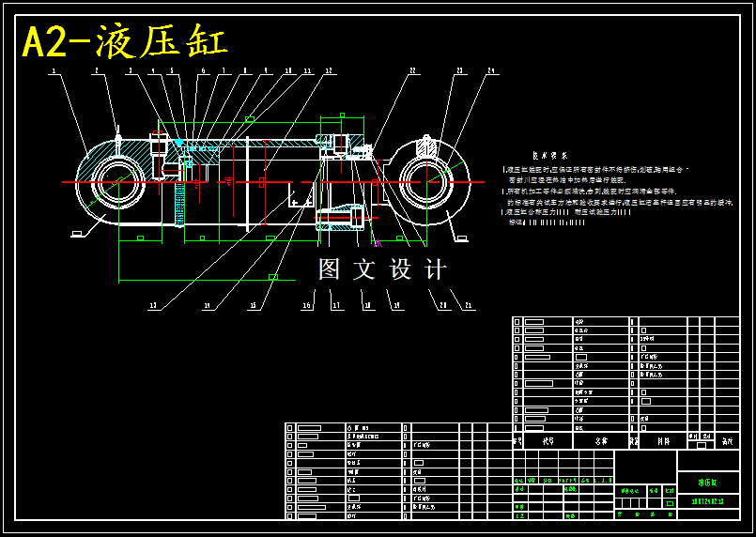The height and width of the screenshot is (537, 756).
Task: Select part balloon number 16
Action: click(x=307, y=306)
